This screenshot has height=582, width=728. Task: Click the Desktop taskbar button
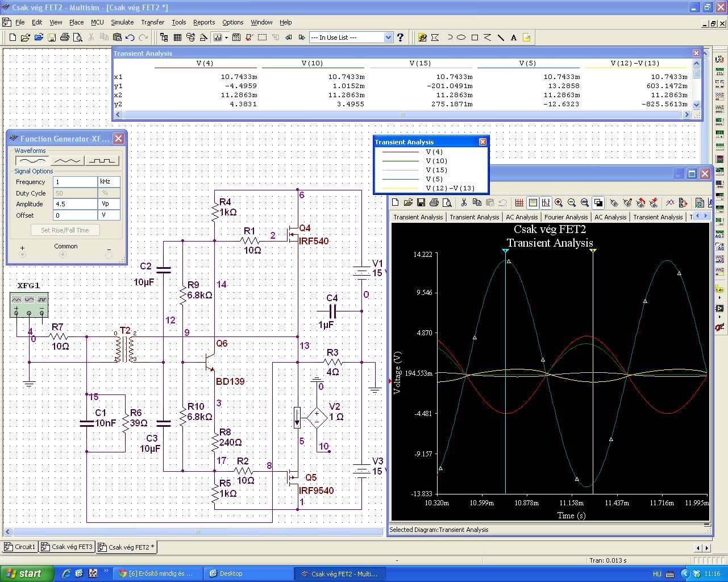point(231,573)
